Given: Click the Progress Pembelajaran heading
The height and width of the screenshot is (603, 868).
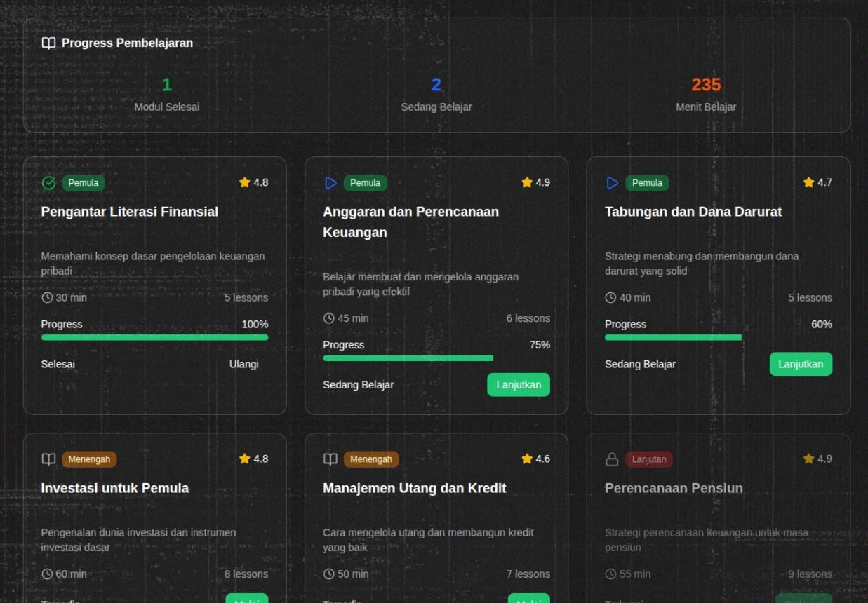Looking at the screenshot, I should (x=127, y=43).
